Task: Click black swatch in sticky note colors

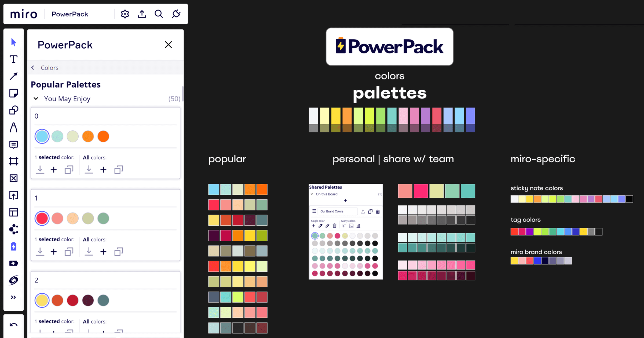Action: [629, 199]
